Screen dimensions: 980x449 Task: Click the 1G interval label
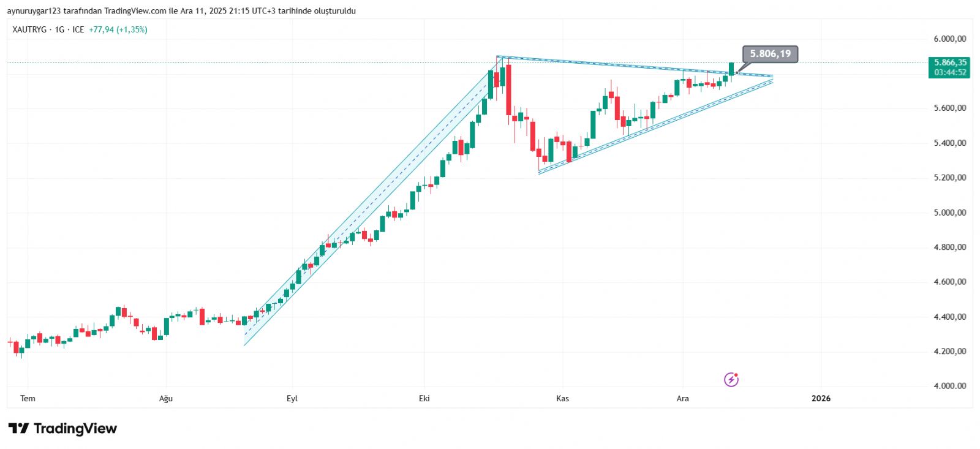59,29
